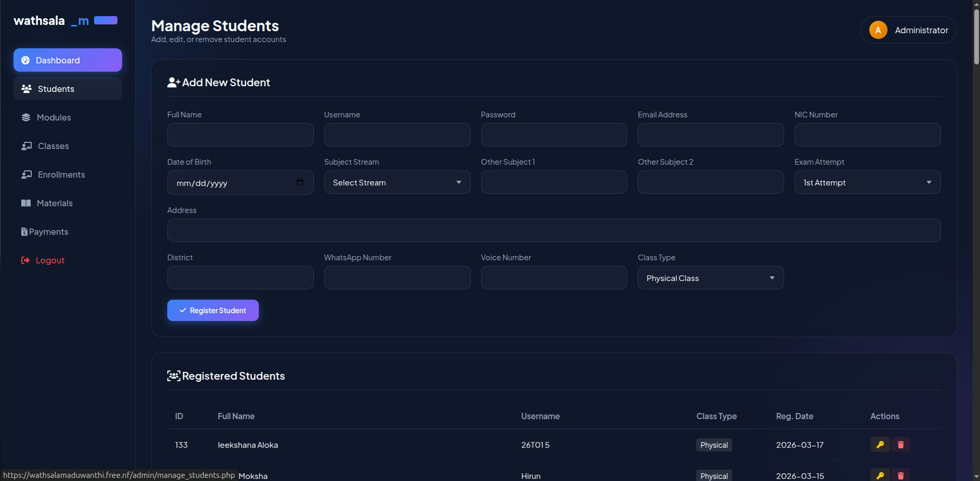Click the orange Administrator avatar icon
Viewport: 980px width, 481px height.
coord(878,30)
